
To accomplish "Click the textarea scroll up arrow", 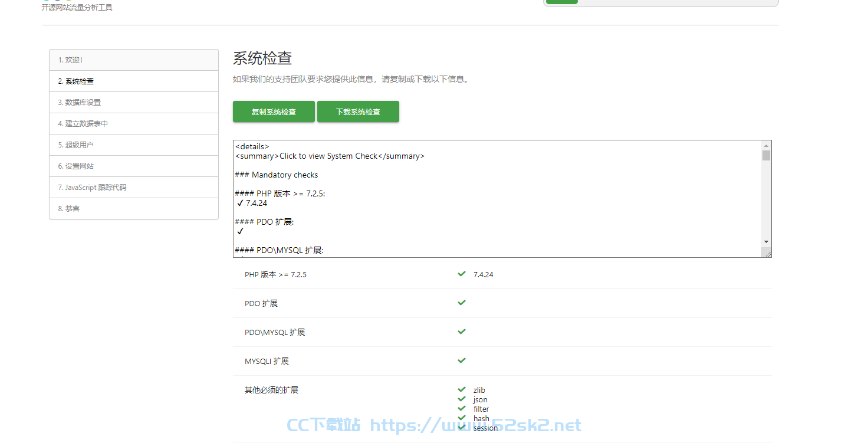I will coord(766,145).
